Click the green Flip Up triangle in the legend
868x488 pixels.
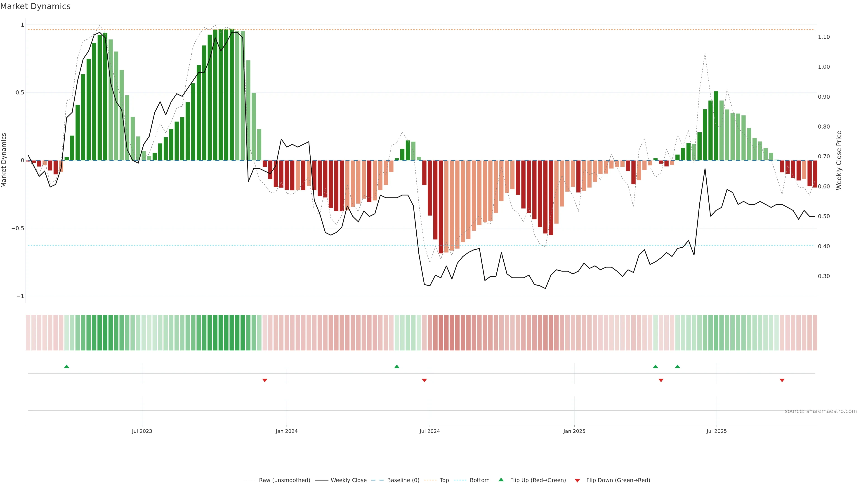pos(501,480)
